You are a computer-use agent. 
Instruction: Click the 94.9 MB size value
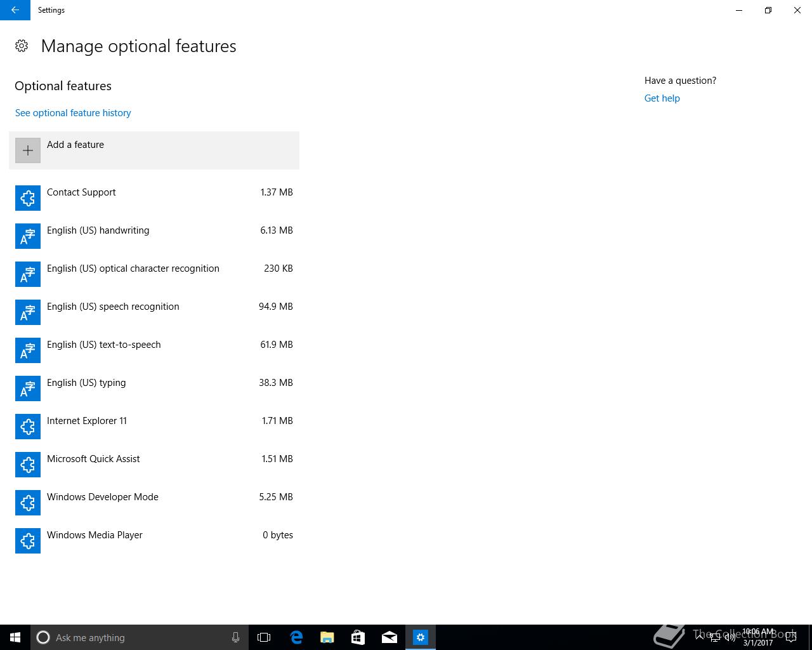(x=276, y=307)
